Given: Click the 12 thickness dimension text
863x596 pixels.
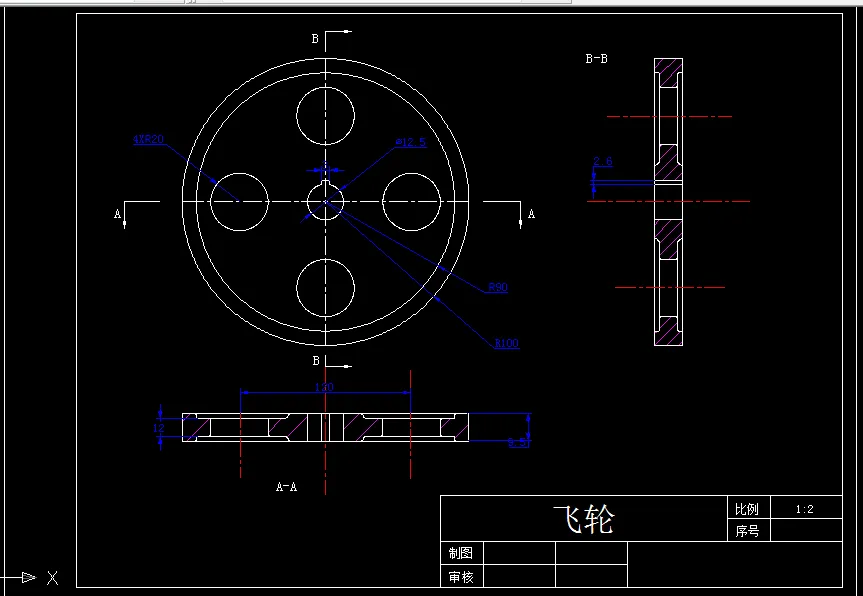Looking at the screenshot, I should pyautogui.click(x=159, y=428).
